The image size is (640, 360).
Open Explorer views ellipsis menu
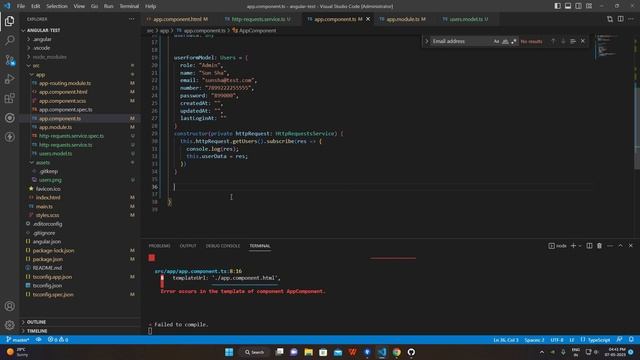click(x=131, y=19)
